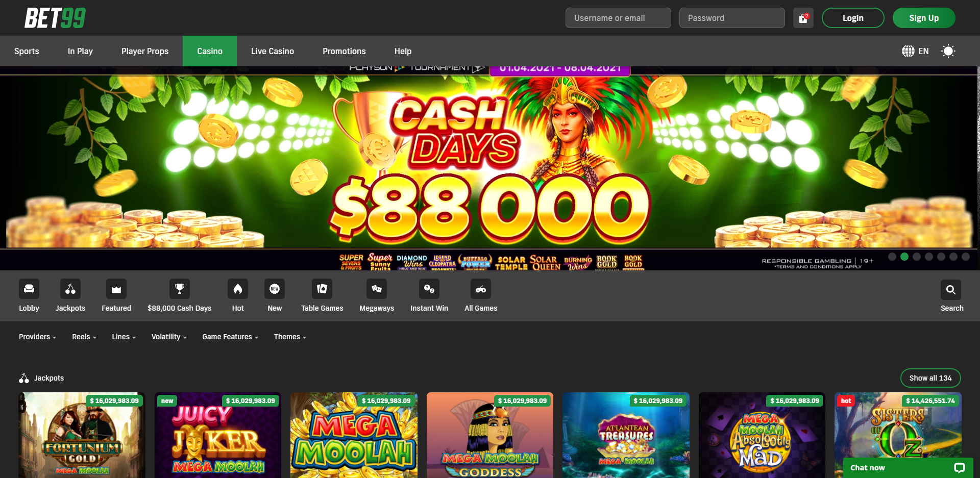Open Chat now support widget
The height and width of the screenshot is (478, 980).
pyautogui.click(x=907, y=468)
